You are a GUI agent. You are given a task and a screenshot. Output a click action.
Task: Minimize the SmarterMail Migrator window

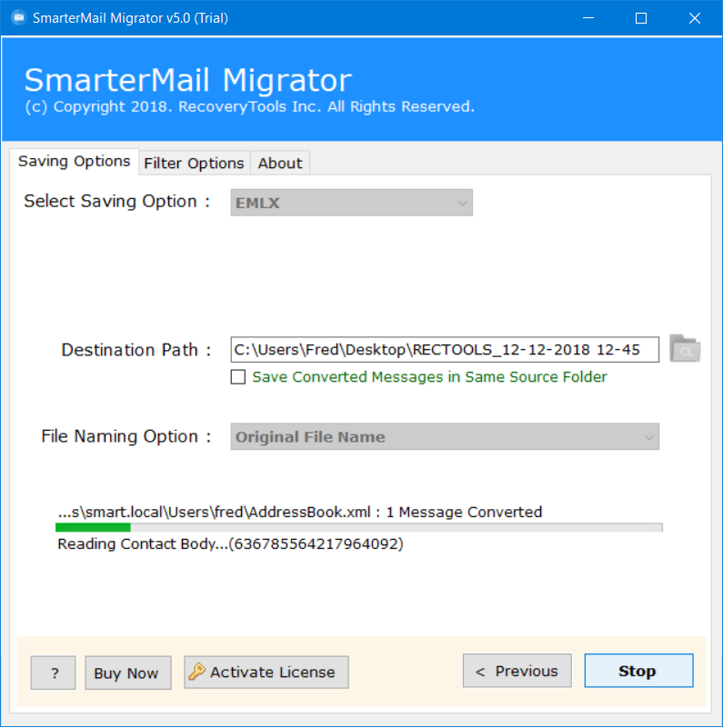[588, 18]
